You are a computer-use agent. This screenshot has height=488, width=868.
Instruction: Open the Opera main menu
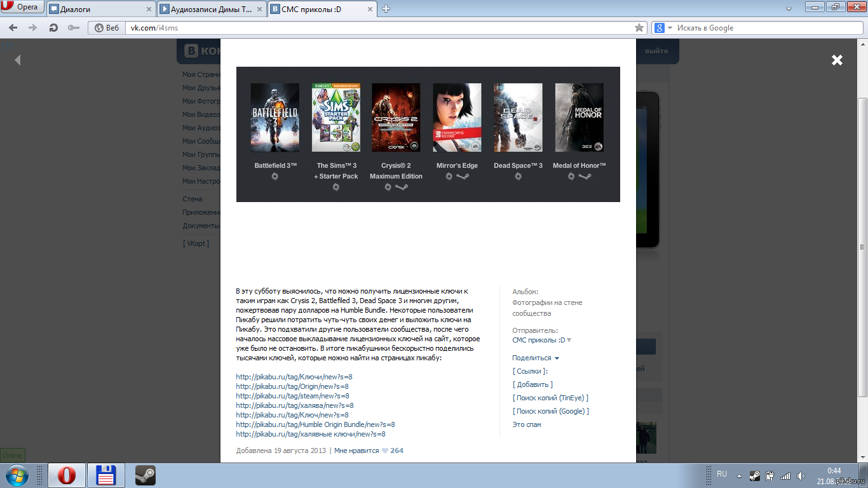pos(22,8)
